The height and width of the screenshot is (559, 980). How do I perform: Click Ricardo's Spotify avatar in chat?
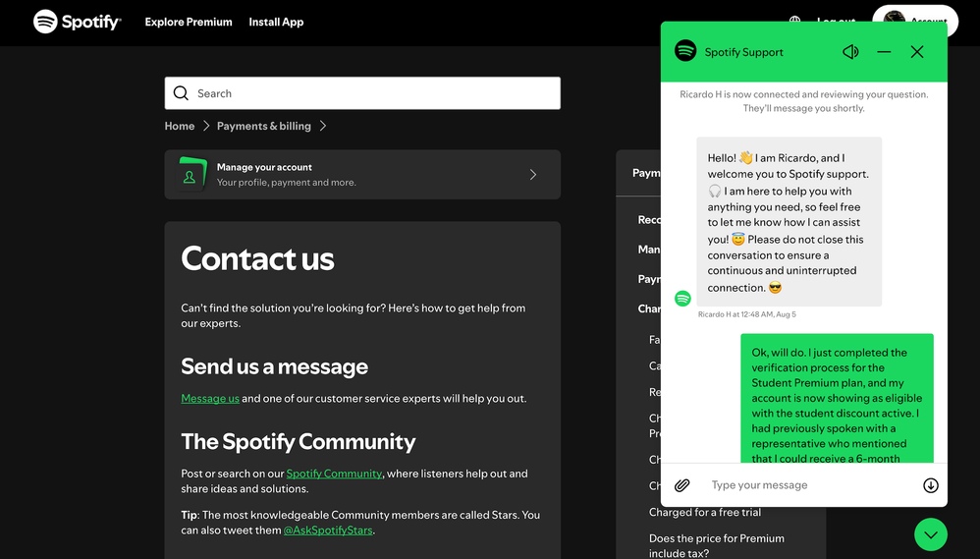(682, 299)
